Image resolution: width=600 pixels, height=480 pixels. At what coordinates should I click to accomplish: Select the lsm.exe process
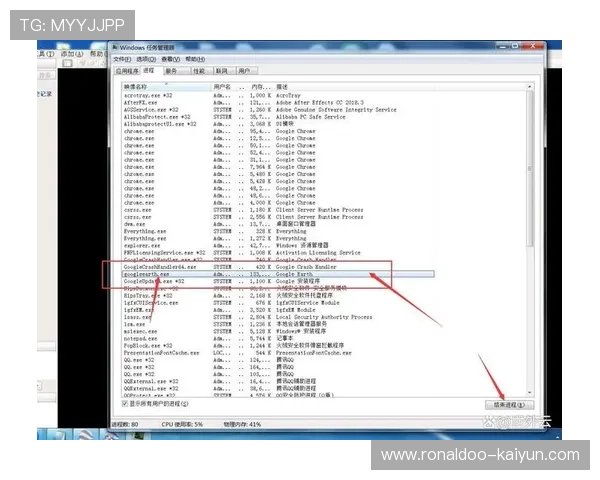point(278,324)
